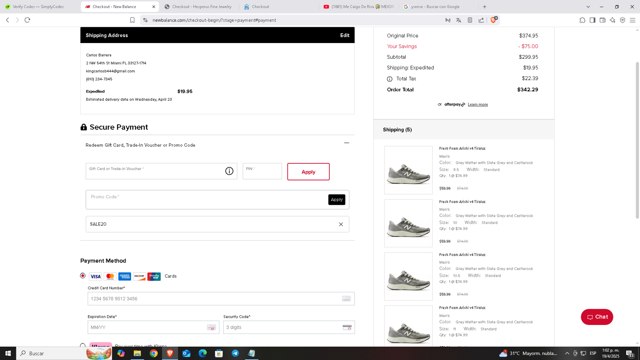Screen dimensions: 640x360
Task: Open Telegram from the taskbar
Action: (x=235, y=353)
